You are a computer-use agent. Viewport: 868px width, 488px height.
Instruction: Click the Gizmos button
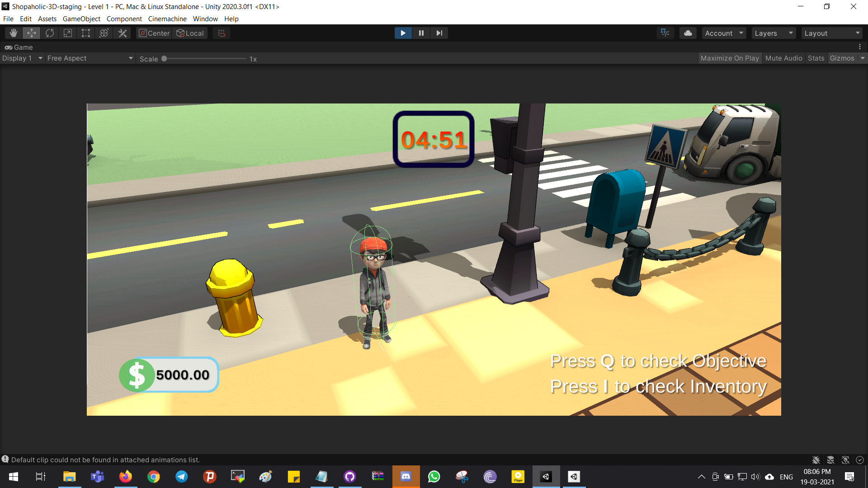[x=842, y=58]
